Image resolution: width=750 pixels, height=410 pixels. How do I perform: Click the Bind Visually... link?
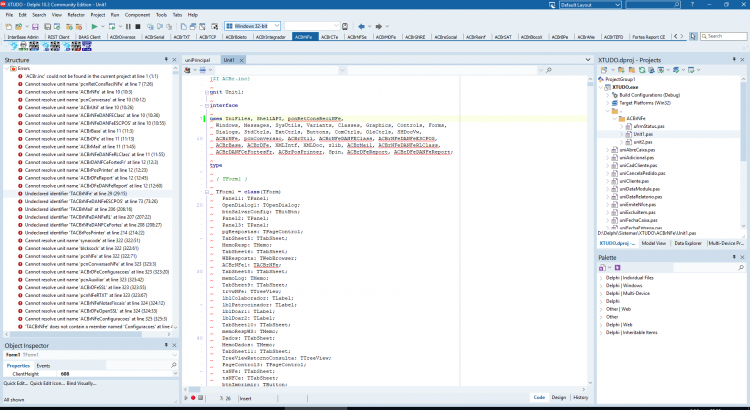coord(81,383)
